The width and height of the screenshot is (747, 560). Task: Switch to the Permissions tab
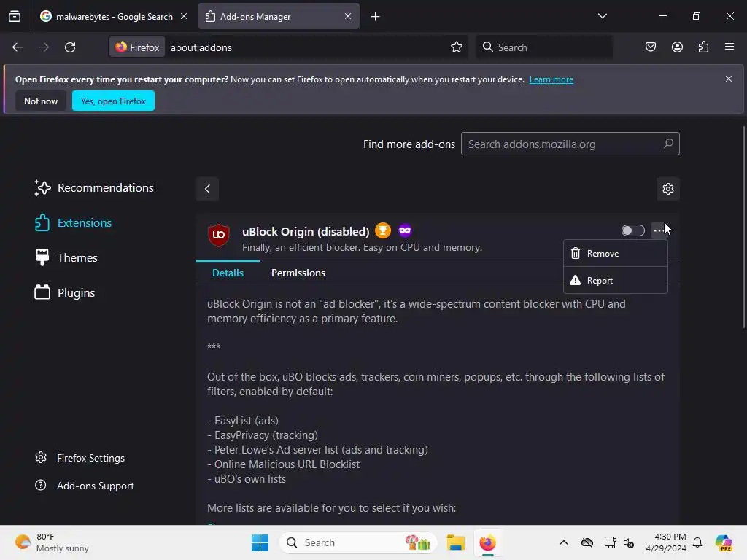(x=298, y=273)
